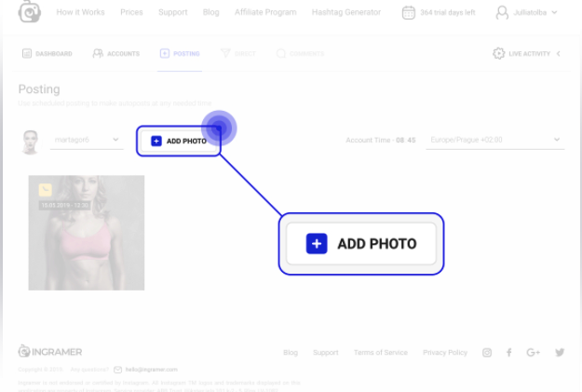Expand the Juliatolba account menu
The width and height of the screenshot is (582, 392).
coord(535,13)
